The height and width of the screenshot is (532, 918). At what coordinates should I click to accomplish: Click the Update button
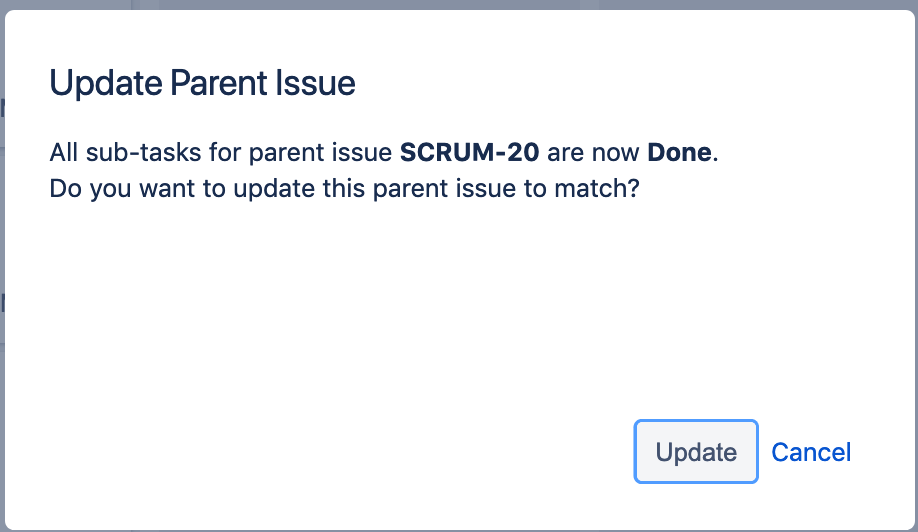pyautogui.click(x=696, y=452)
